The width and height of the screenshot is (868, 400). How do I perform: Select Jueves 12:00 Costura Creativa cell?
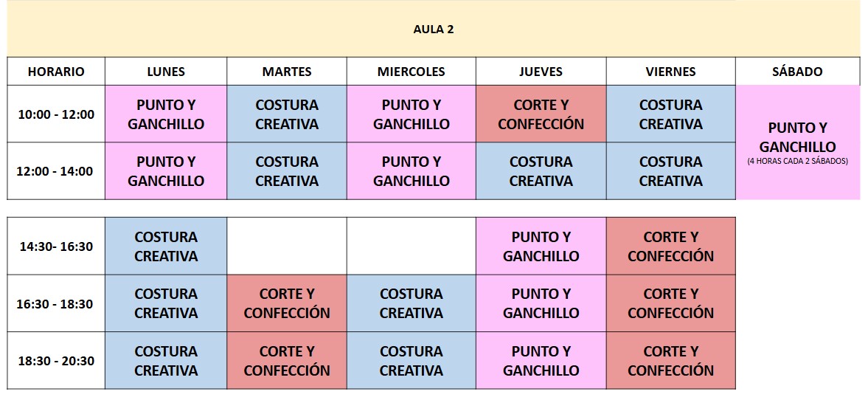point(541,170)
